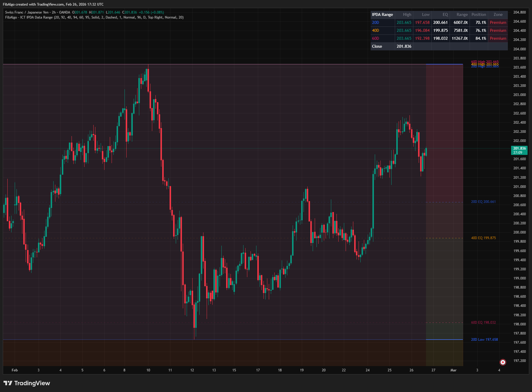Click the TradingView logo
Screen dimensions: 532x392
27,383
